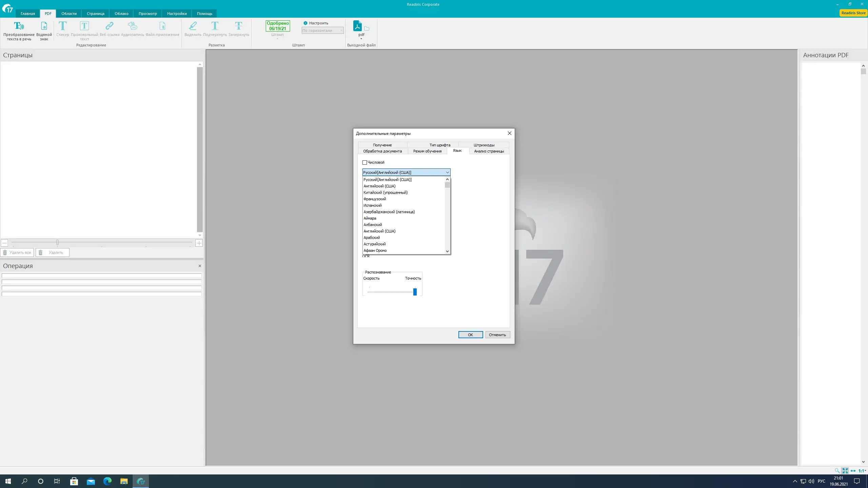868x488 pixels.
Task: Click the Text to Speech conversion icon
Action: [19, 26]
